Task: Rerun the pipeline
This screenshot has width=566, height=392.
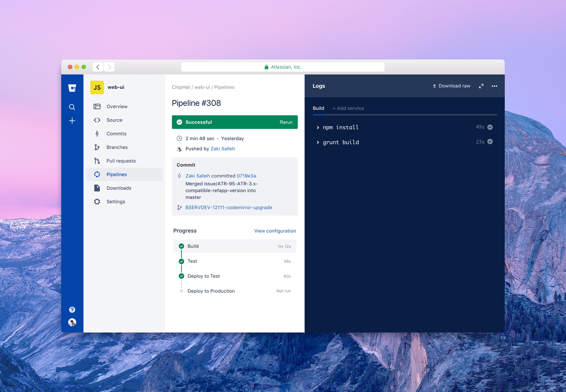Action: pyautogui.click(x=286, y=122)
